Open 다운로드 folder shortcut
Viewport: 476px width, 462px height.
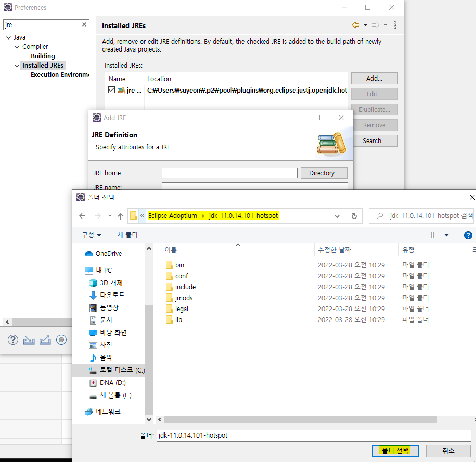pos(107,295)
